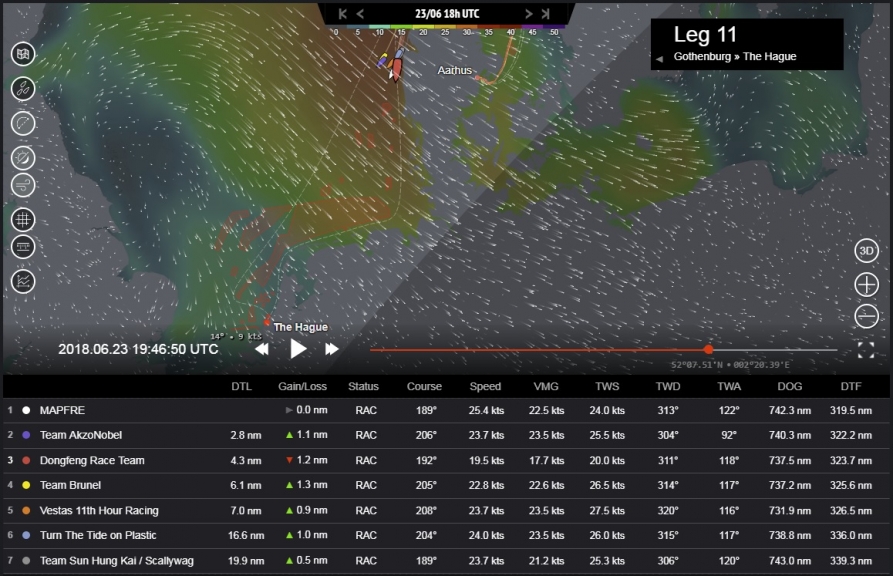Enter fullscreen mode
This screenshot has height=576, width=893.
tap(866, 350)
